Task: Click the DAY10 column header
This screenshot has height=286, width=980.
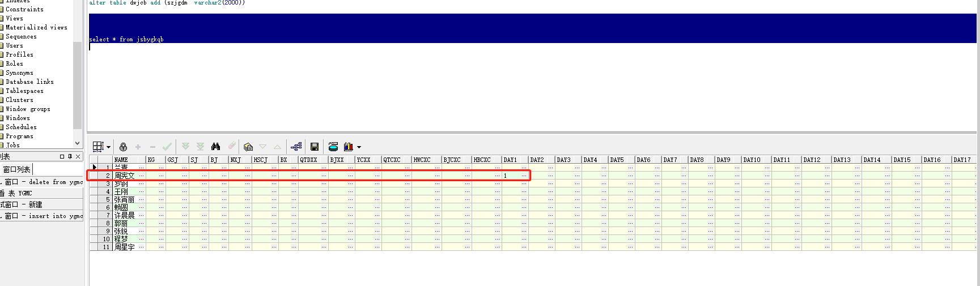Action: (x=757, y=160)
